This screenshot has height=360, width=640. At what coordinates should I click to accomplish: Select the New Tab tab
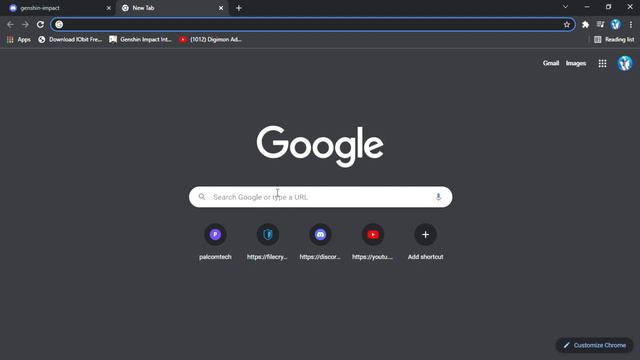[171, 8]
